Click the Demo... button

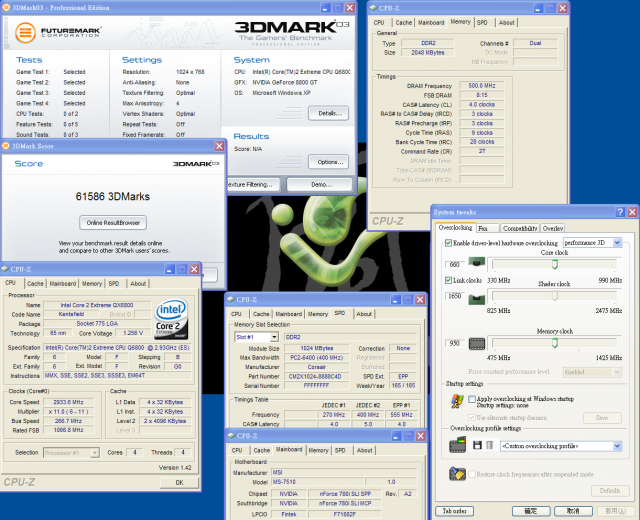(319, 184)
